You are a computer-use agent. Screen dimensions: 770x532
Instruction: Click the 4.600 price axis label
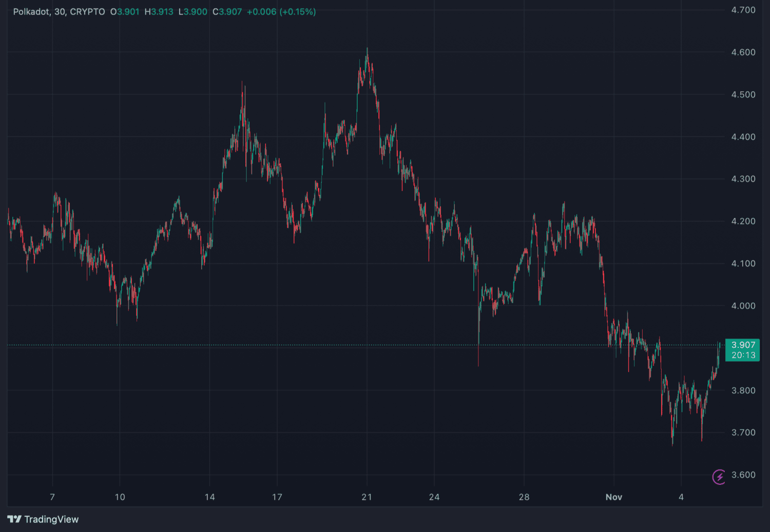(743, 52)
